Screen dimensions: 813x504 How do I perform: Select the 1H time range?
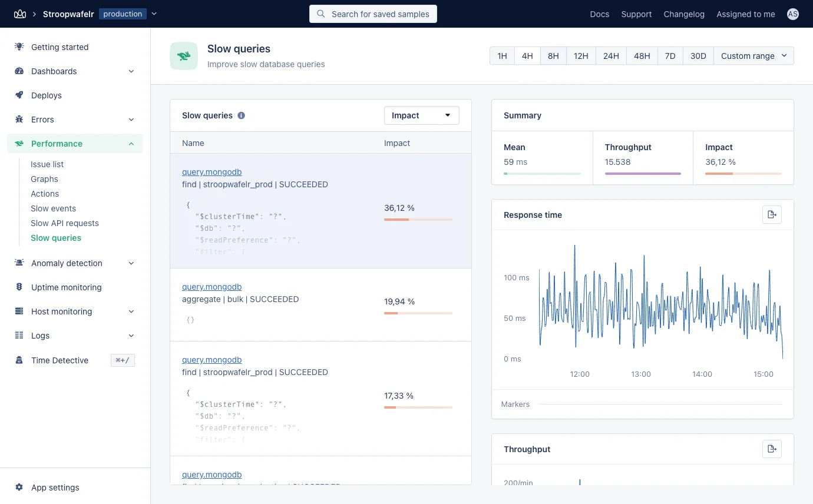click(502, 56)
